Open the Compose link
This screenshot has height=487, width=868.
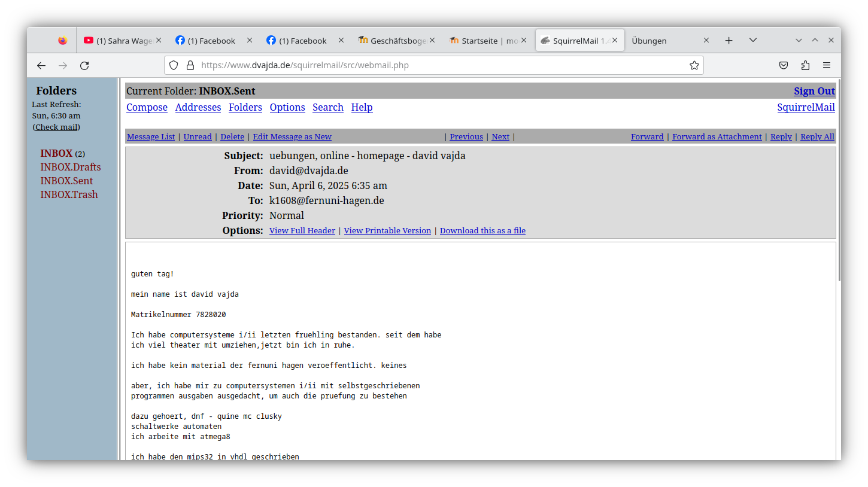coord(147,107)
